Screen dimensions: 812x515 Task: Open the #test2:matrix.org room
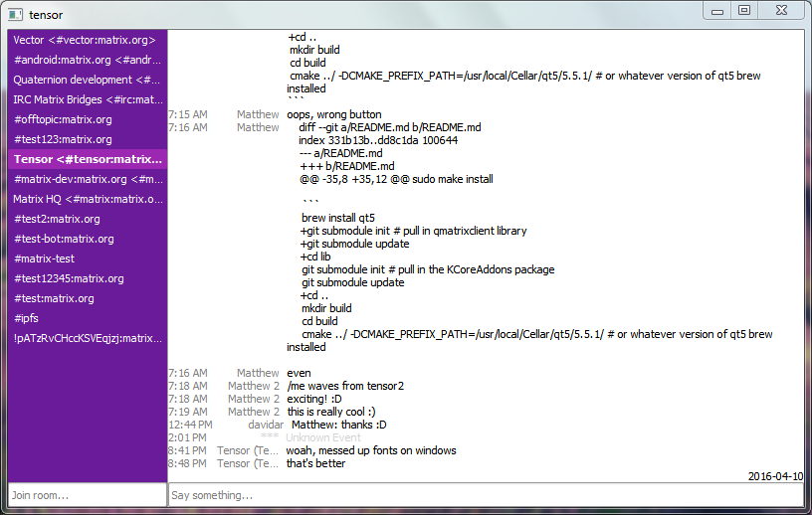click(x=87, y=219)
